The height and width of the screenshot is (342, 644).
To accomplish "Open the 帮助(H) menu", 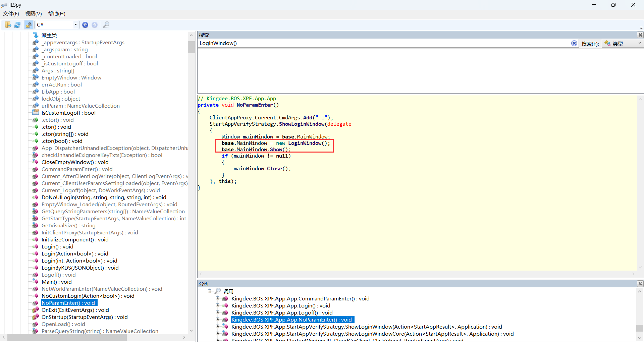I will [56, 14].
